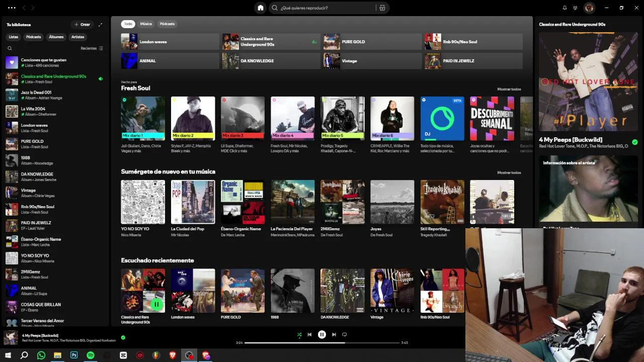
Task: Open the three-dot app menu
Action: click(x=12, y=8)
